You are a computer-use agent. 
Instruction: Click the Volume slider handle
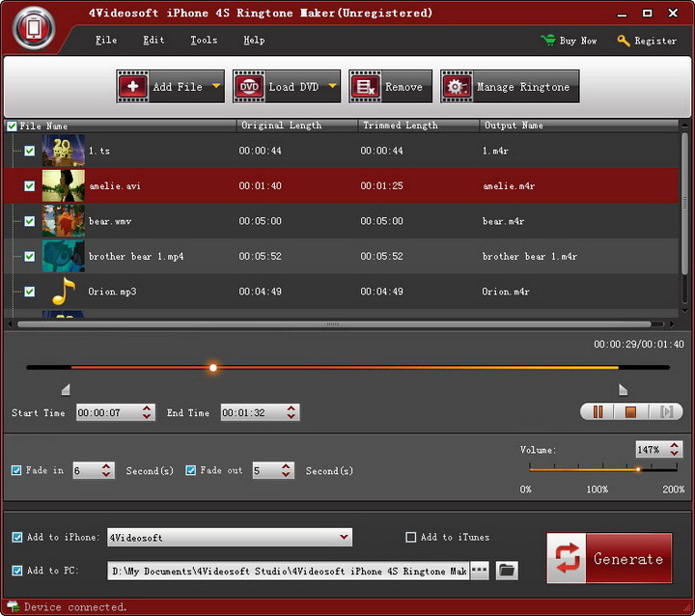(638, 469)
